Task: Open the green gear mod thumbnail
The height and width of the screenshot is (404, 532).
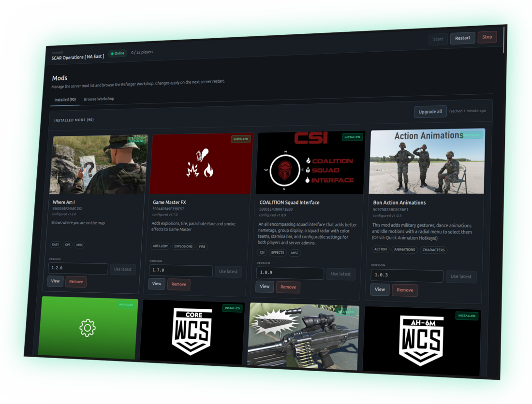Action: tap(88, 327)
